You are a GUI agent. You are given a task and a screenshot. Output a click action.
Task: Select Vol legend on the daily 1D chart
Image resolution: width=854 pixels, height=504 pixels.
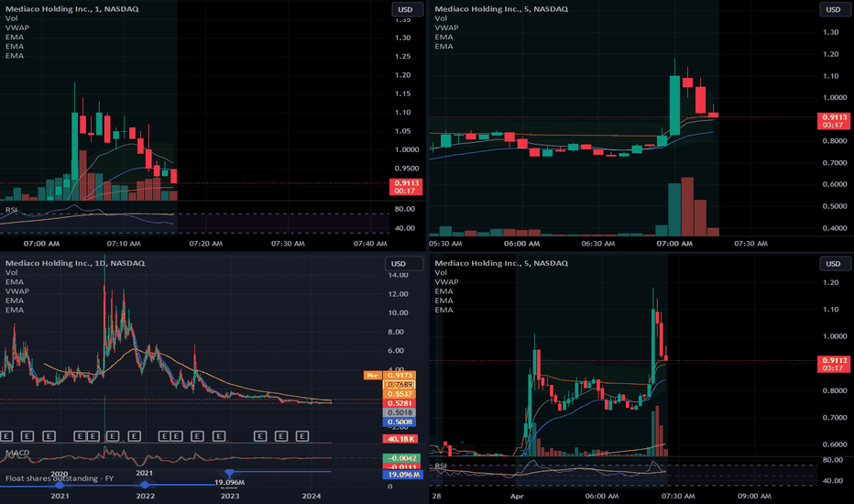(11, 272)
